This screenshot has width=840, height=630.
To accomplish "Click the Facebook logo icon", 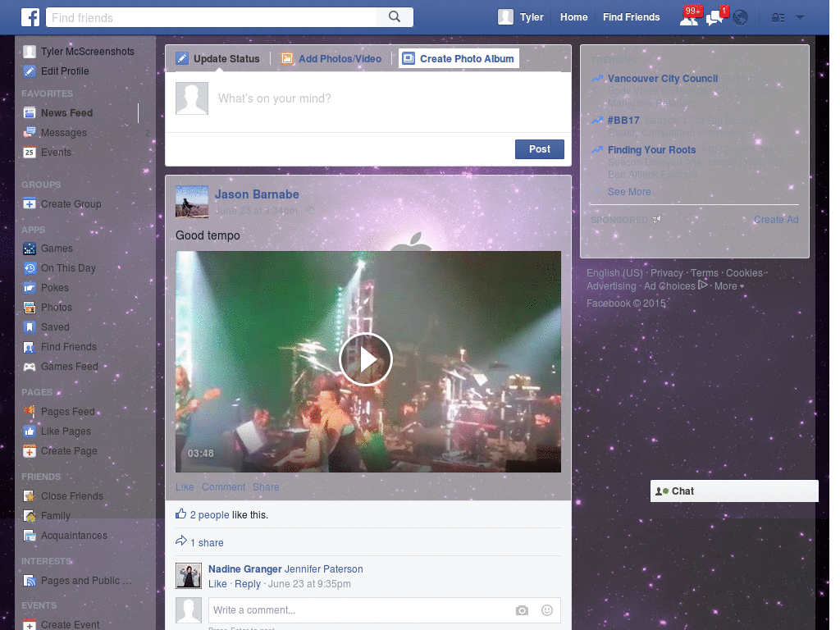I will [x=30, y=17].
